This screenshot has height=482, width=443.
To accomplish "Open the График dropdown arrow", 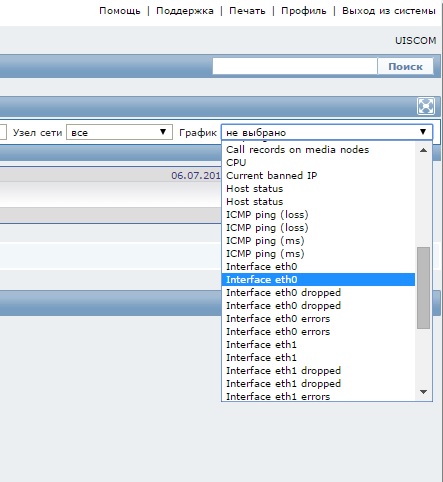I will coord(423,132).
